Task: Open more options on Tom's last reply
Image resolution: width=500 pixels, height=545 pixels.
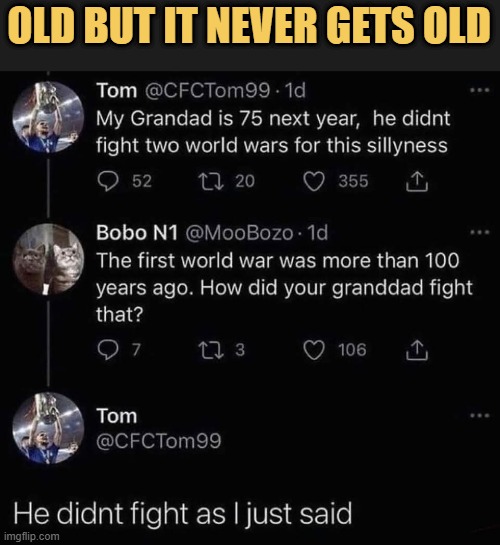Action: [479, 415]
